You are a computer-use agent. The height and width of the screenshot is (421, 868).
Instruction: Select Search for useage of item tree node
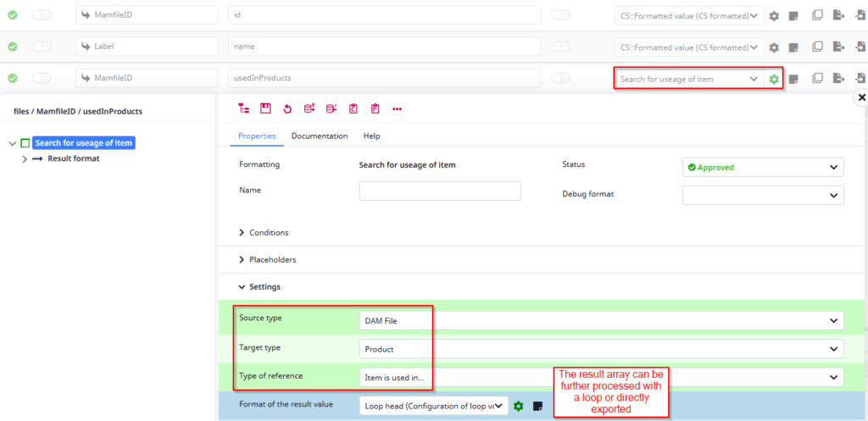84,143
